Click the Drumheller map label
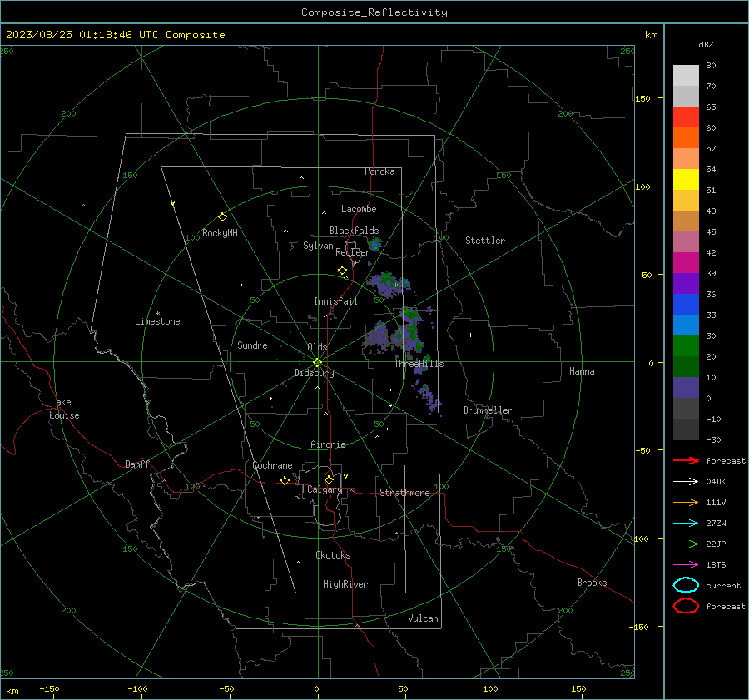 point(488,410)
